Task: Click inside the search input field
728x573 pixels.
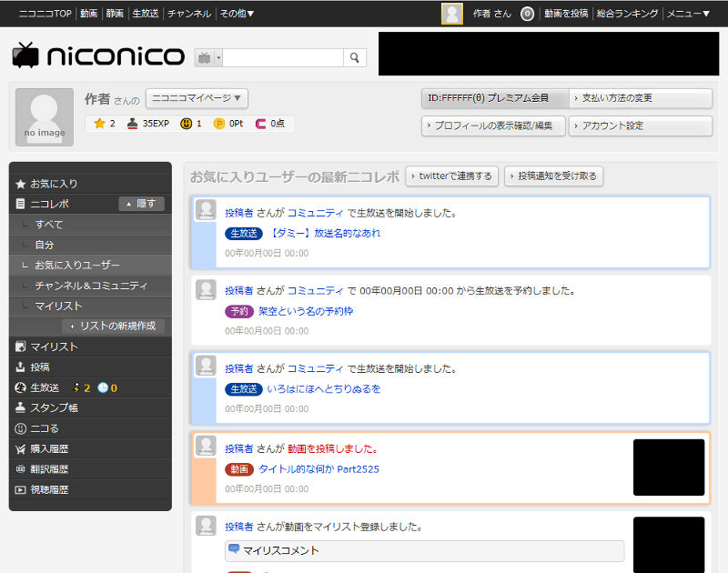Action: 282,55
